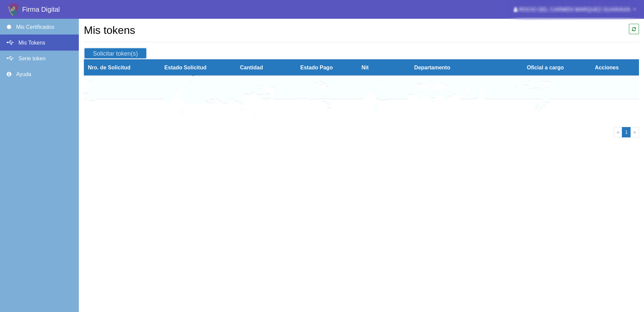Click the Nit column header
This screenshot has width=644, height=312.
pyautogui.click(x=365, y=67)
